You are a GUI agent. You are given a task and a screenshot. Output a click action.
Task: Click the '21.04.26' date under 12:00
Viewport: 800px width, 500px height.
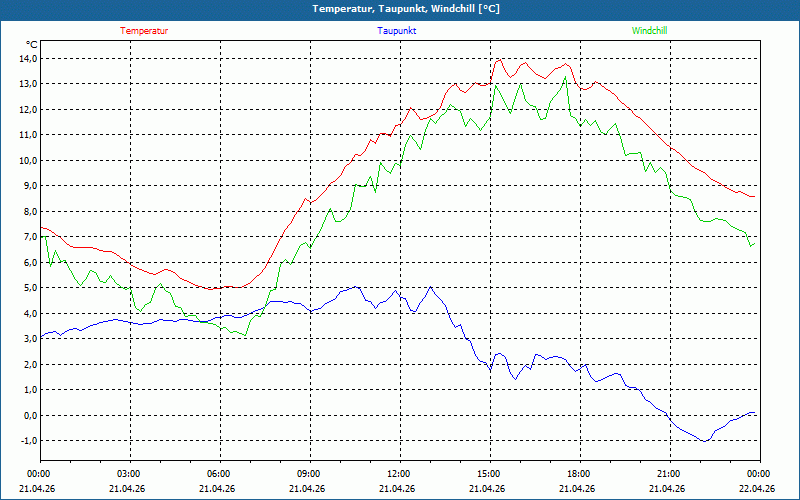point(397,489)
